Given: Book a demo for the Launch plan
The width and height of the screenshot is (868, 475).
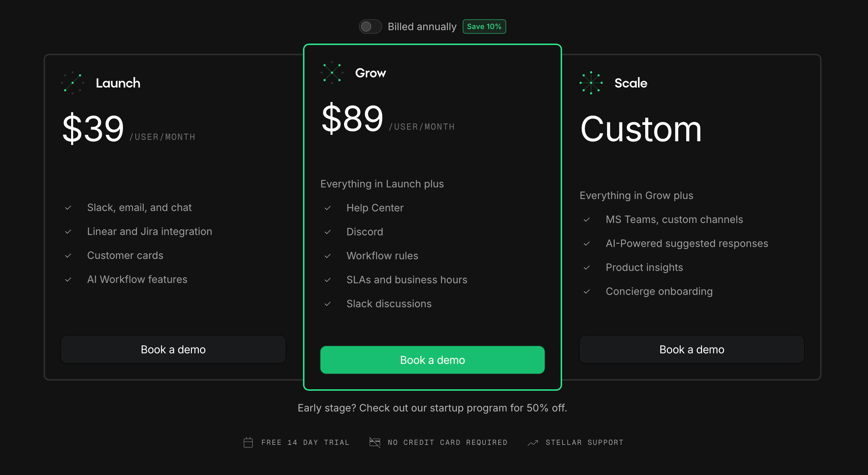Looking at the screenshot, I should [173, 349].
